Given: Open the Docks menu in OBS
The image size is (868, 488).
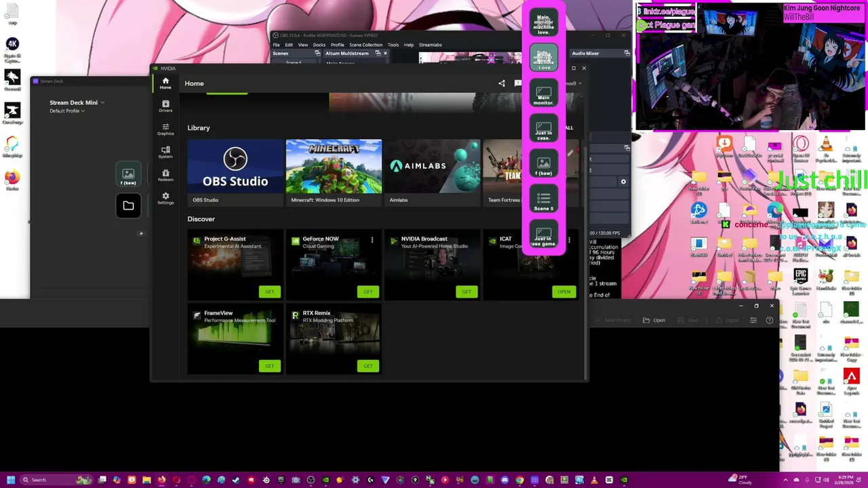Looking at the screenshot, I should click(319, 45).
